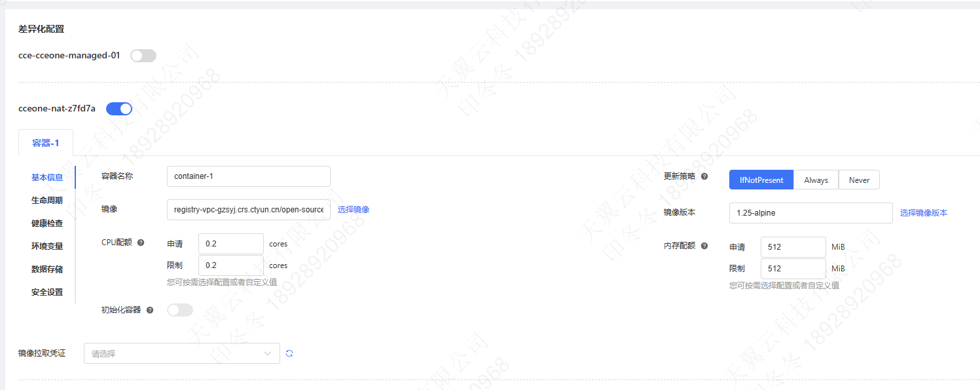Open 生命周期 section

tap(47, 201)
